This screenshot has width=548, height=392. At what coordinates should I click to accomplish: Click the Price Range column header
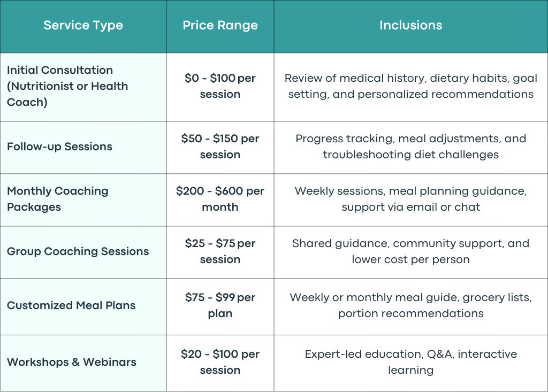pos(220,26)
